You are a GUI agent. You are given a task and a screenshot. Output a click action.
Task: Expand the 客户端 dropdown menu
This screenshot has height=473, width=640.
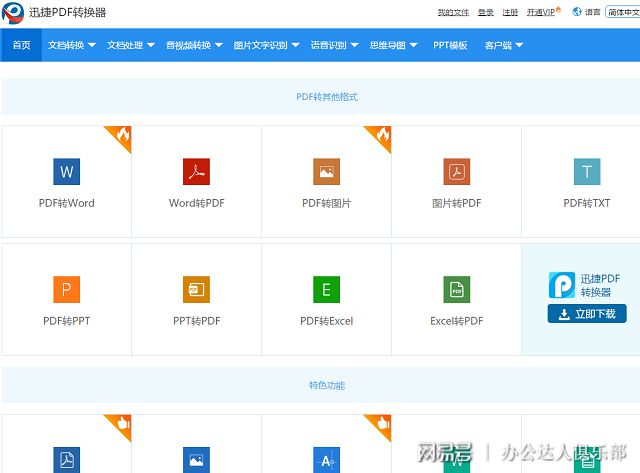[x=504, y=45]
